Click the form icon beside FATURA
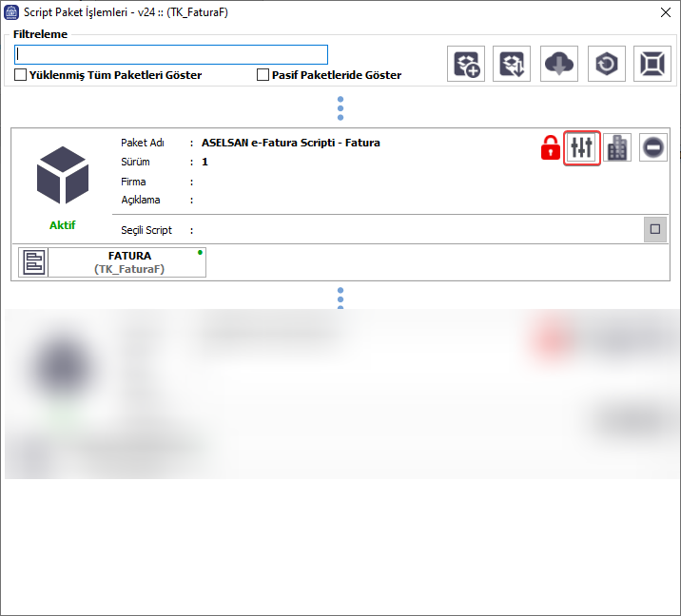Screen dimensions: 681x616 pyautogui.click(x=33, y=262)
